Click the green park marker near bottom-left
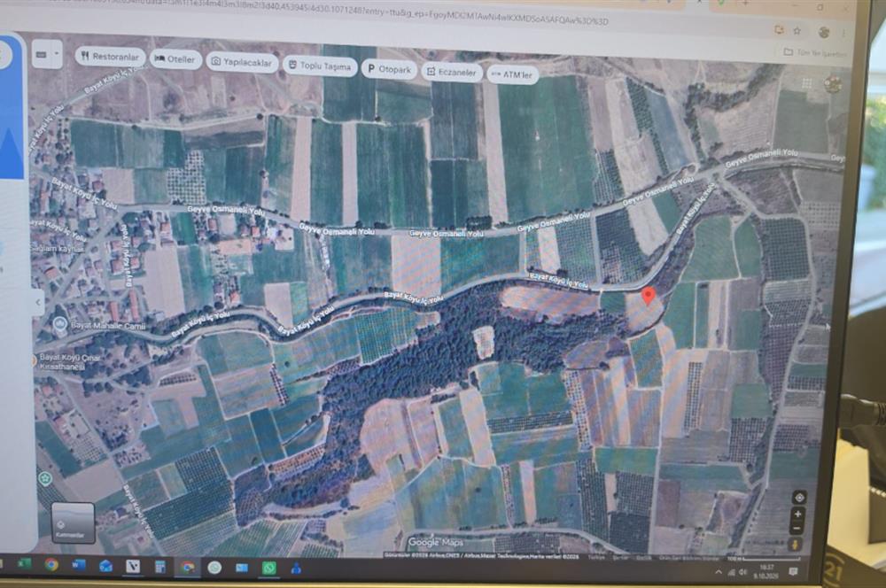 tap(44, 479)
